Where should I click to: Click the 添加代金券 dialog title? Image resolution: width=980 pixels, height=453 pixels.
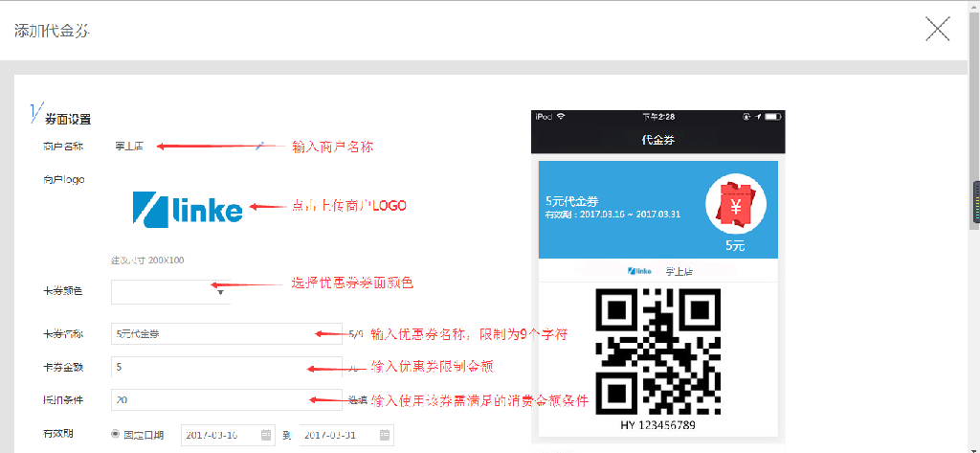pos(52,30)
